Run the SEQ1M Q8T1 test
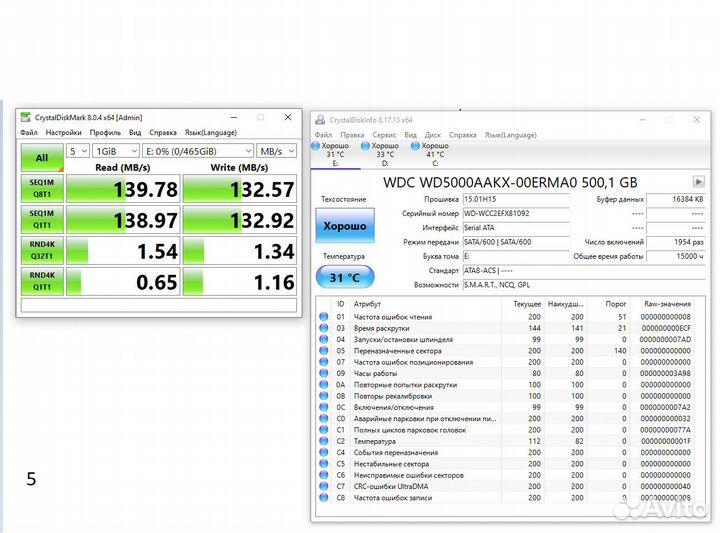Screen dimensions: 720x533 (x=42, y=188)
